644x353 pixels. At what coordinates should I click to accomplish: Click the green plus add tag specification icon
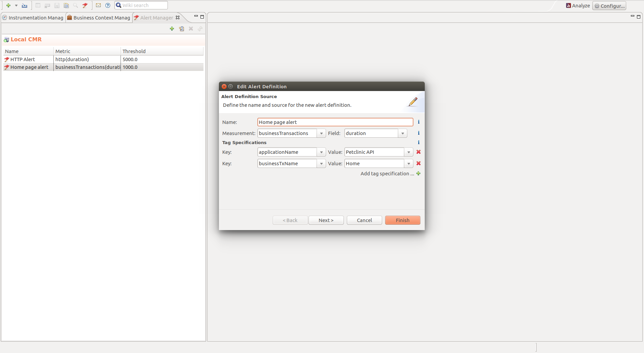418,173
